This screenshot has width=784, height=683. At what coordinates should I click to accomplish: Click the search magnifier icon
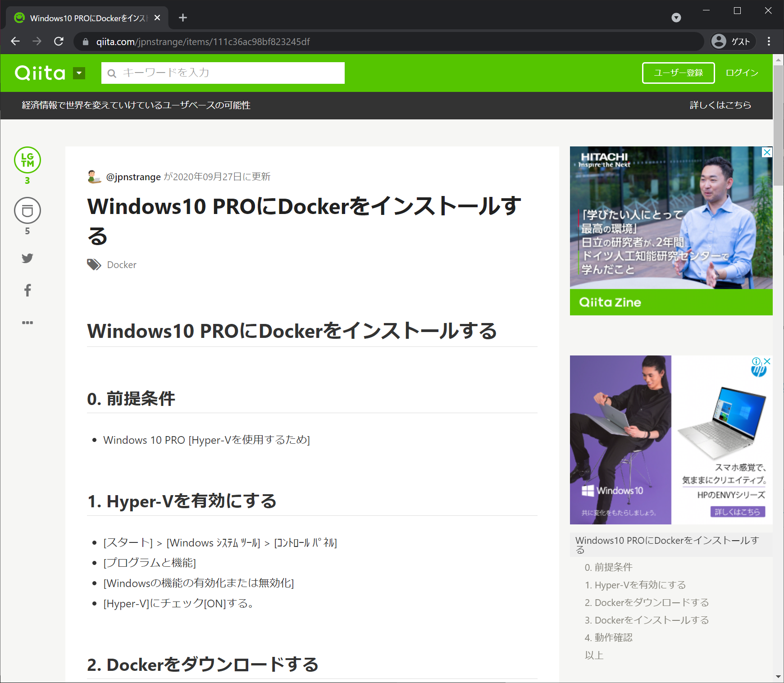coord(112,73)
